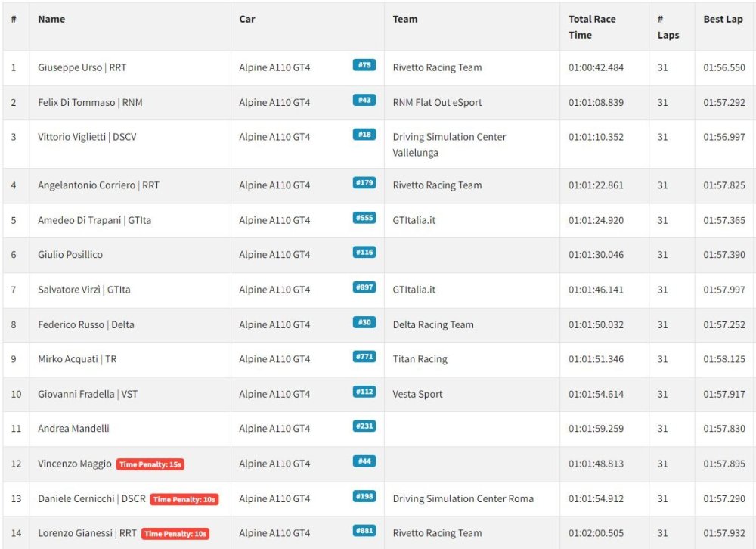756x549 pixels.
Task: Select driver name Federico Russo | Delta
Action: point(86,324)
